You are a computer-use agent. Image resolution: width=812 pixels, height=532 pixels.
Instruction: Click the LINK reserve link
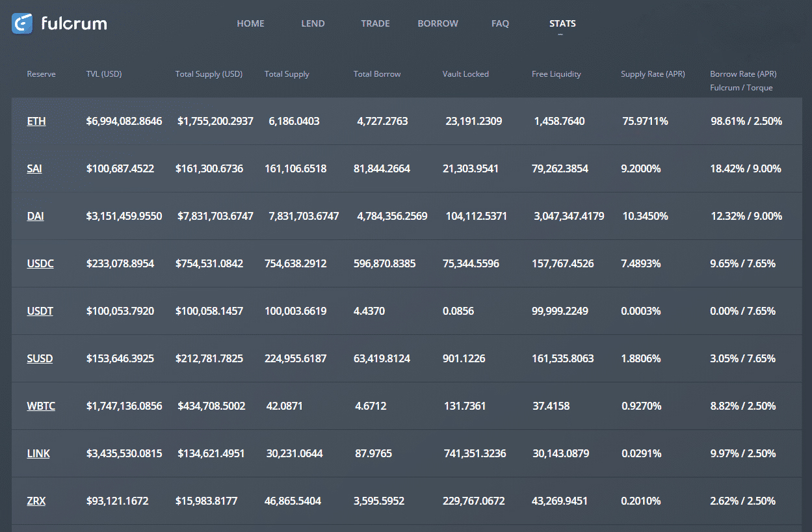pyautogui.click(x=38, y=453)
